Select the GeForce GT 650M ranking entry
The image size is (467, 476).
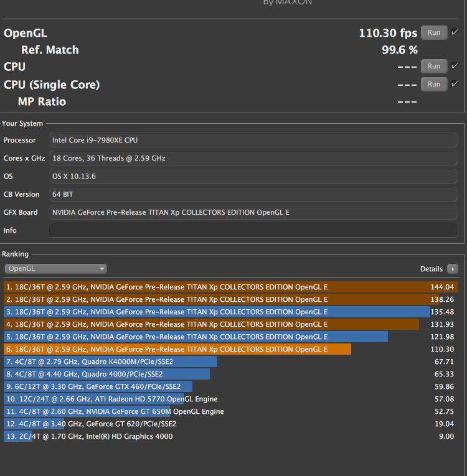[x=230, y=412]
